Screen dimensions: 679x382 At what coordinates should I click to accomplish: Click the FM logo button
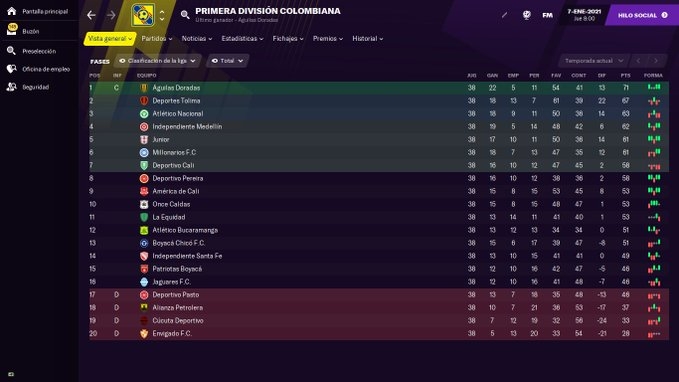(x=547, y=15)
